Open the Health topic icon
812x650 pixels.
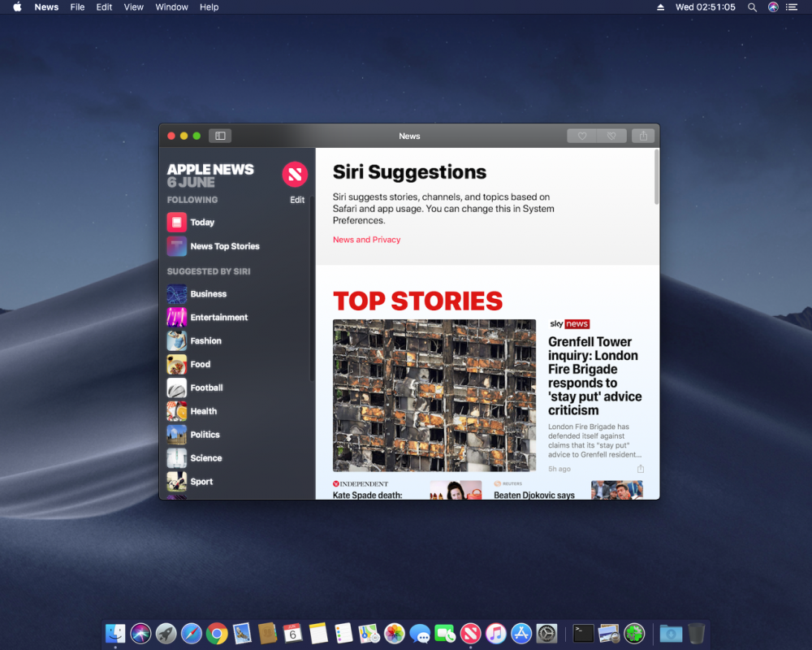(176, 411)
